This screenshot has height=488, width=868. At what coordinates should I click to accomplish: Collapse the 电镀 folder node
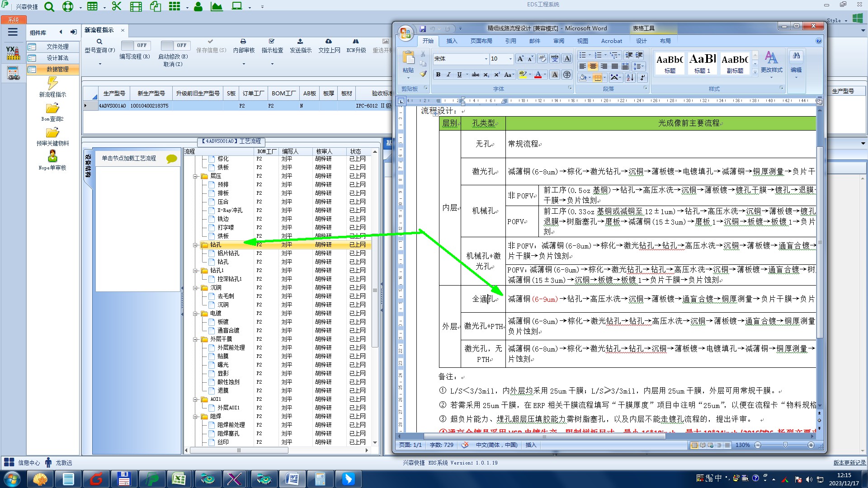click(195, 314)
